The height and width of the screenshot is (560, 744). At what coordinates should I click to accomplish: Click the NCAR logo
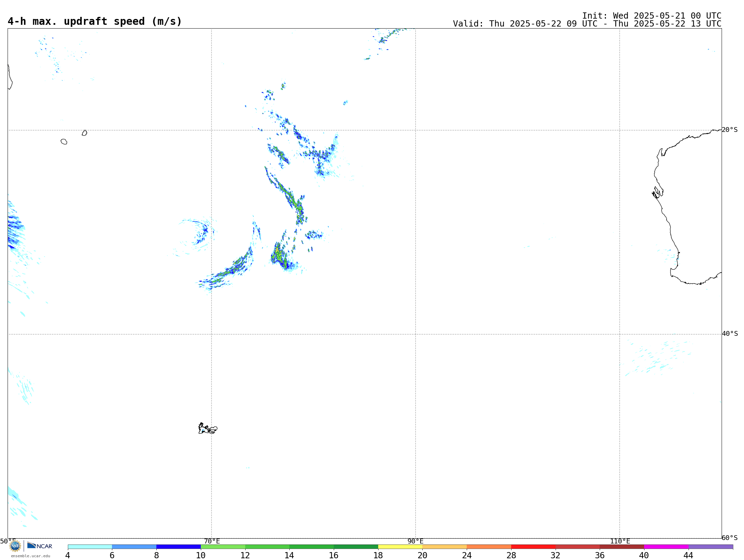[40, 546]
